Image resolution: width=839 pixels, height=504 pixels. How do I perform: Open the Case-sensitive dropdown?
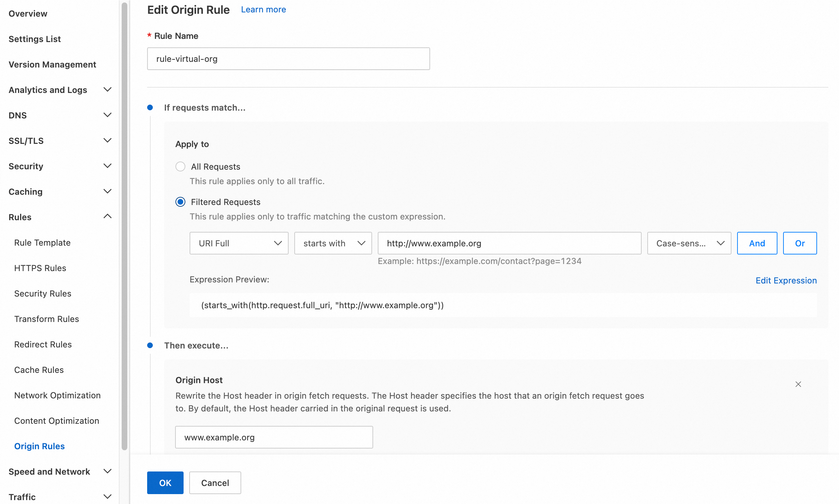tap(689, 243)
